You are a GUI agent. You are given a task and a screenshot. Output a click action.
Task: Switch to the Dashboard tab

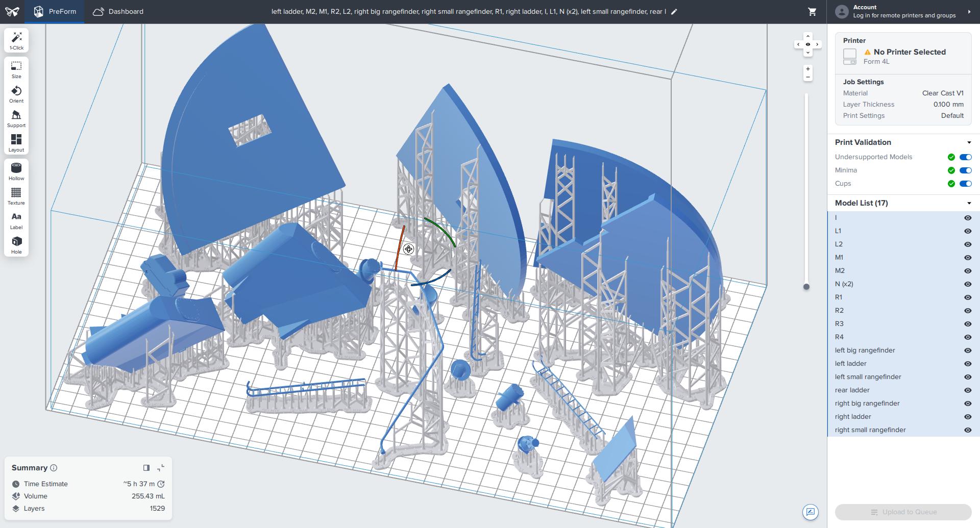pyautogui.click(x=118, y=11)
